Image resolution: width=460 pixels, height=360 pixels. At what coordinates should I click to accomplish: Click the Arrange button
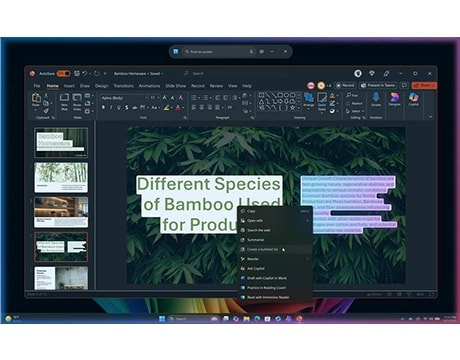[309, 101]
